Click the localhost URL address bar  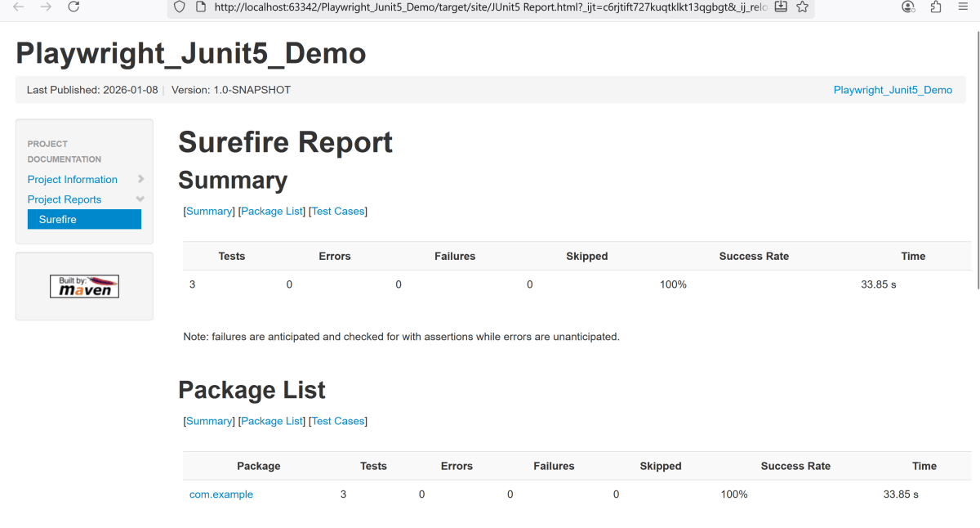click(x=490, y=7)
